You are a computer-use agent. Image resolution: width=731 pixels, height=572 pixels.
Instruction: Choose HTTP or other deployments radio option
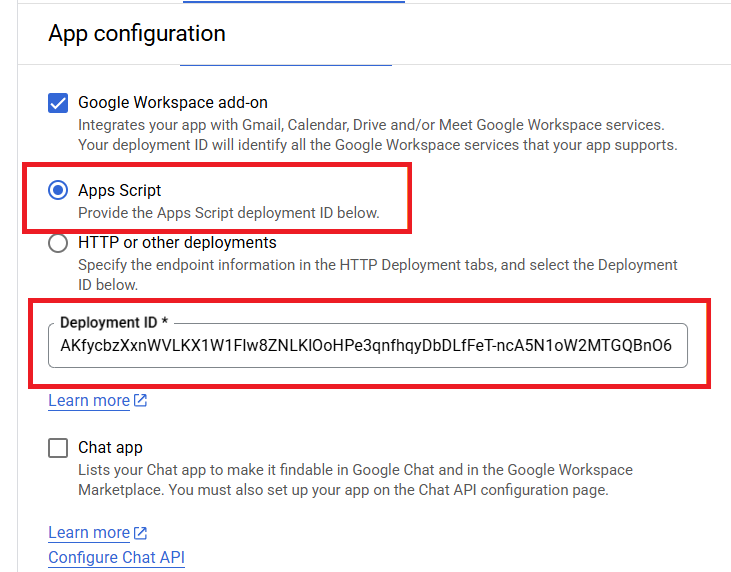pyautogui.click(x=58, y=243)
